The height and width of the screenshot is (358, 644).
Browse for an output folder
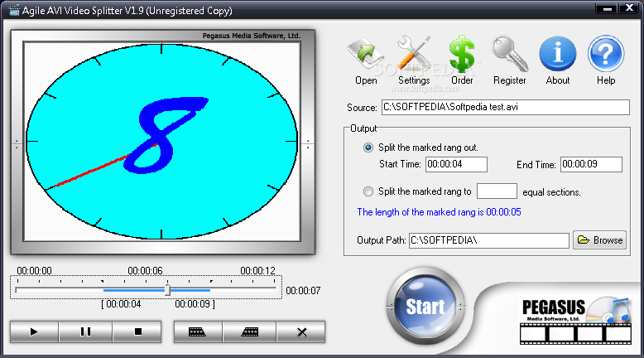(599, 240)
